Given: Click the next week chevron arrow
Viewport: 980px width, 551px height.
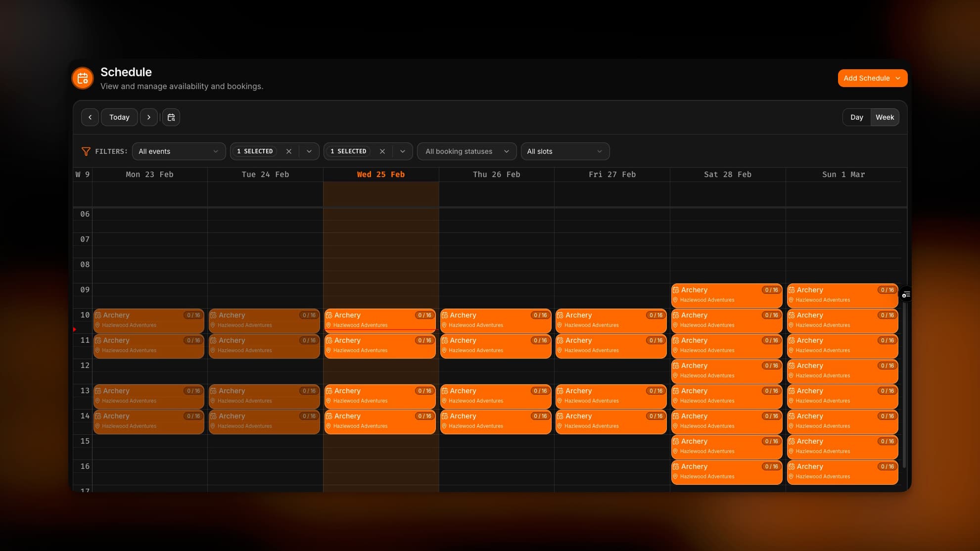Looking at the screenshot, I should (149, 117).
